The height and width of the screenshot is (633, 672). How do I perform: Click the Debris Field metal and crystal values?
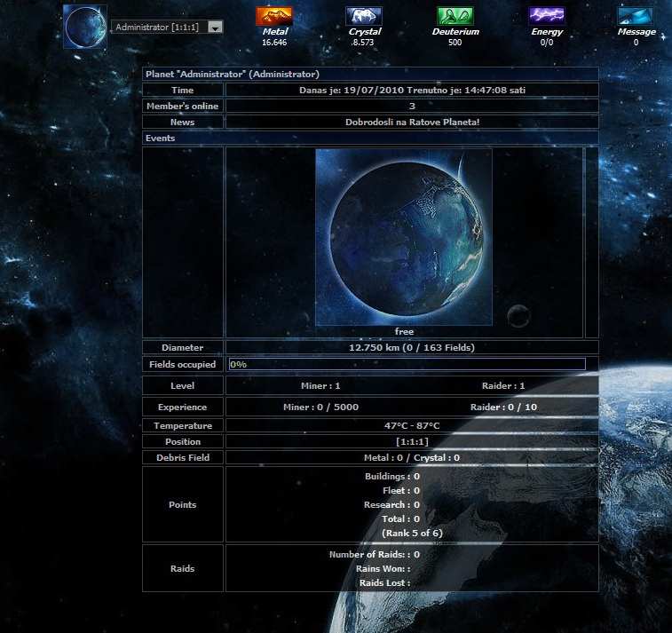coord(412,457)
